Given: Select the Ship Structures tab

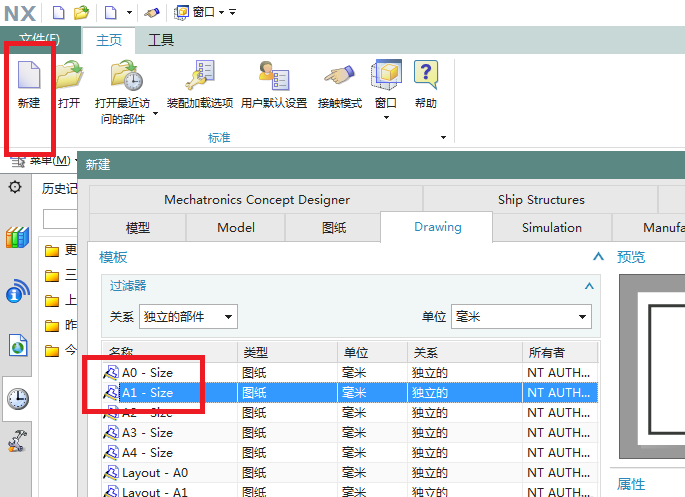Looking at the screenshot, I should point(541,200).
